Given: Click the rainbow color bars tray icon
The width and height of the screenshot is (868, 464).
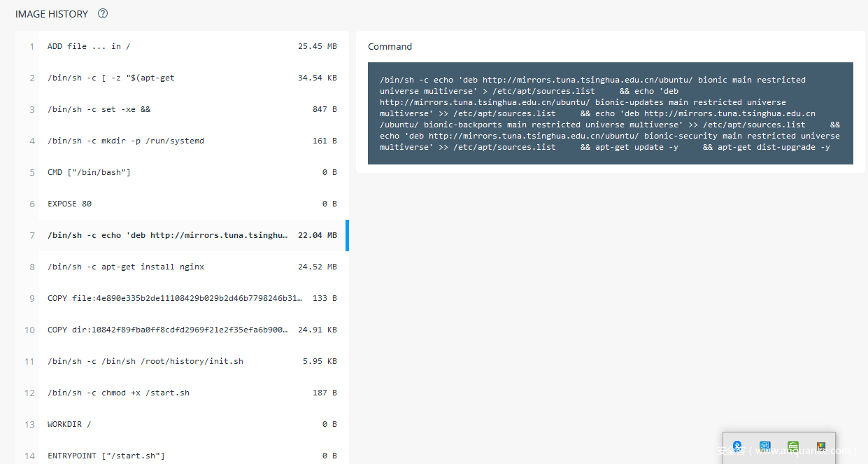Looking at the screenshot, I should [820, 447].
